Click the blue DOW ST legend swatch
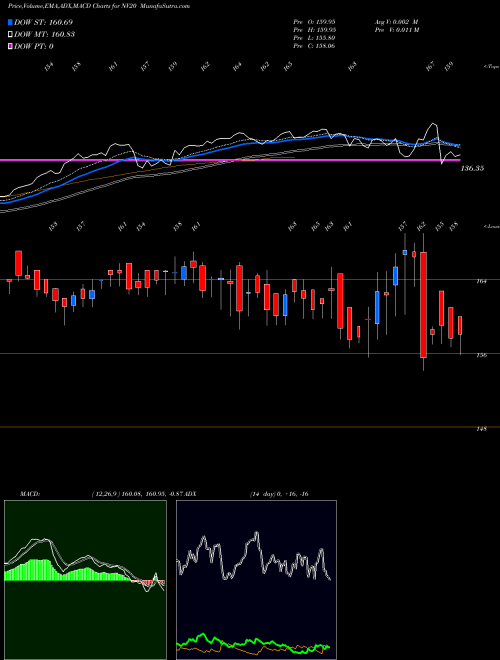Screen dimensions: 500x660 coord(10,22)
